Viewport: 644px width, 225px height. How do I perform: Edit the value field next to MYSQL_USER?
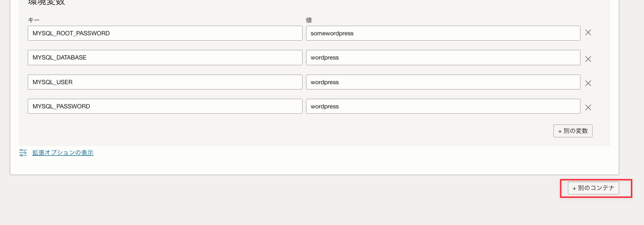(x=443, y=82)
